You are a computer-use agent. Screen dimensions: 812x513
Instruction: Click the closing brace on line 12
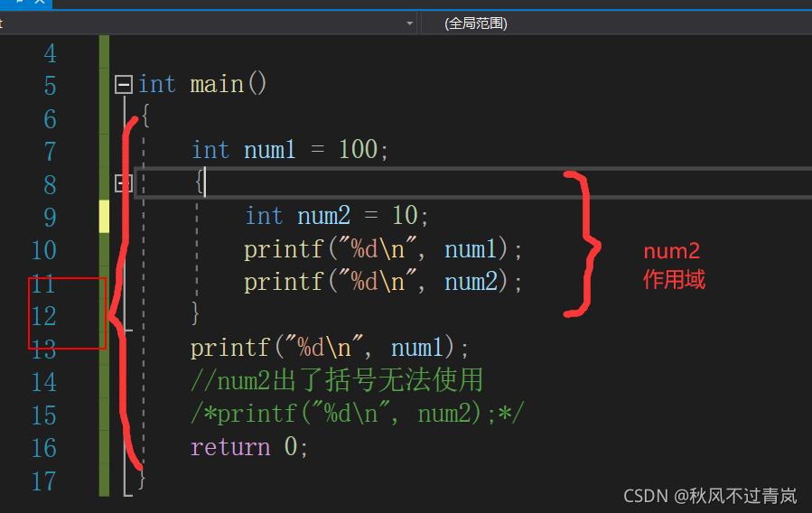pos(195,313)
